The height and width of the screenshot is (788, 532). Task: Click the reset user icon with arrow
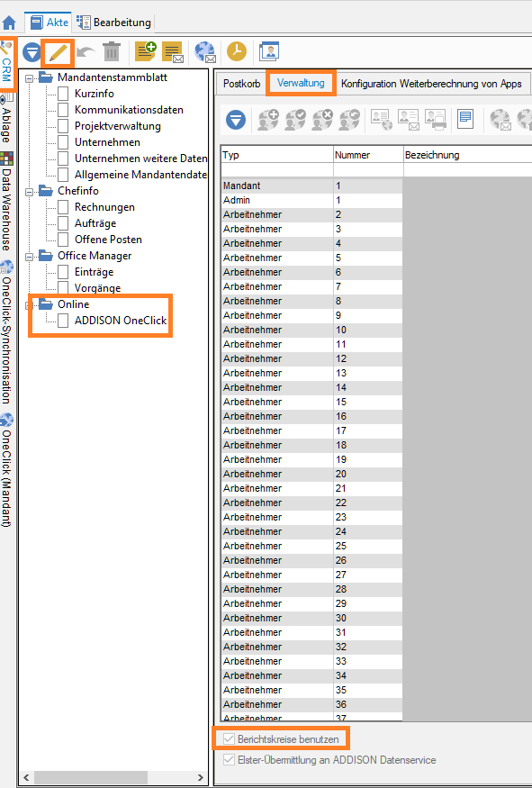pos(349,120)
